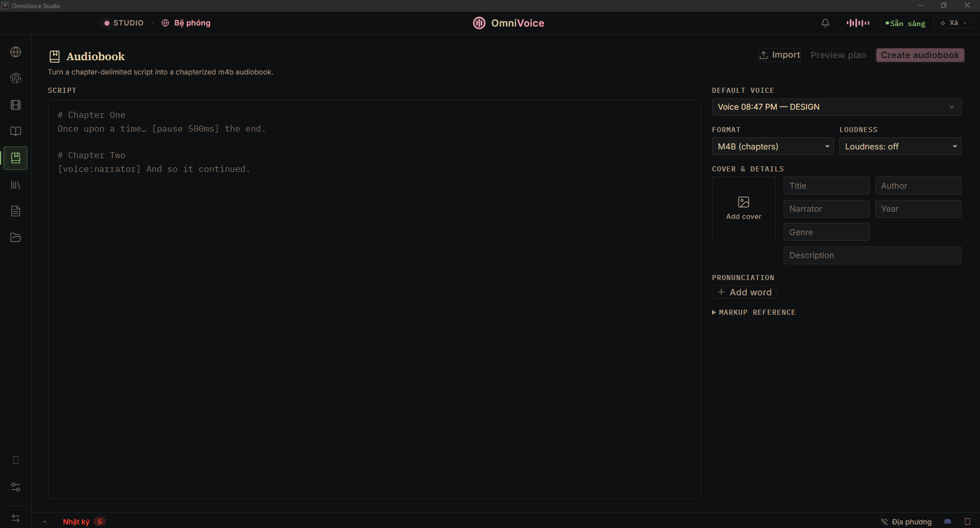Click the OmniVoice title text
This screenshot has height=528, width=980.
(518, 23)
